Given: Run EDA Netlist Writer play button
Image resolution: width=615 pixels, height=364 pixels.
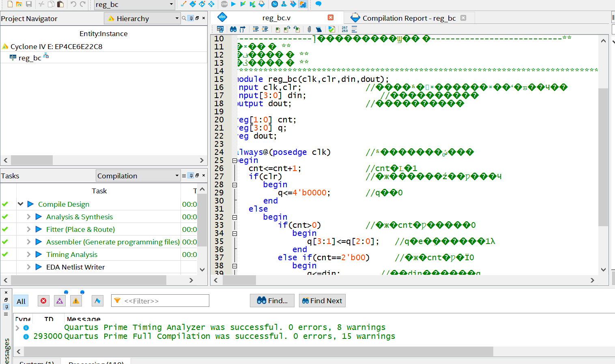Looking at the screenshot, I should tap(39, 267).
